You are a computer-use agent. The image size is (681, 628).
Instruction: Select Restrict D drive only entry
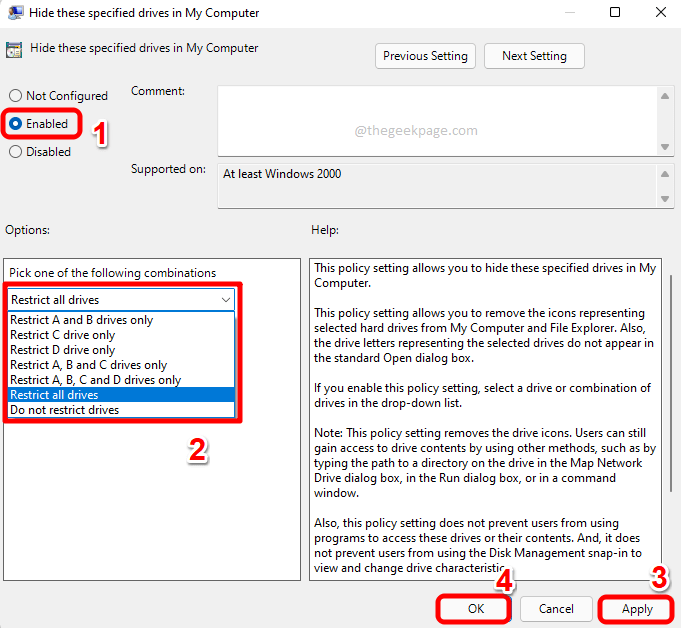pos(62,350)
